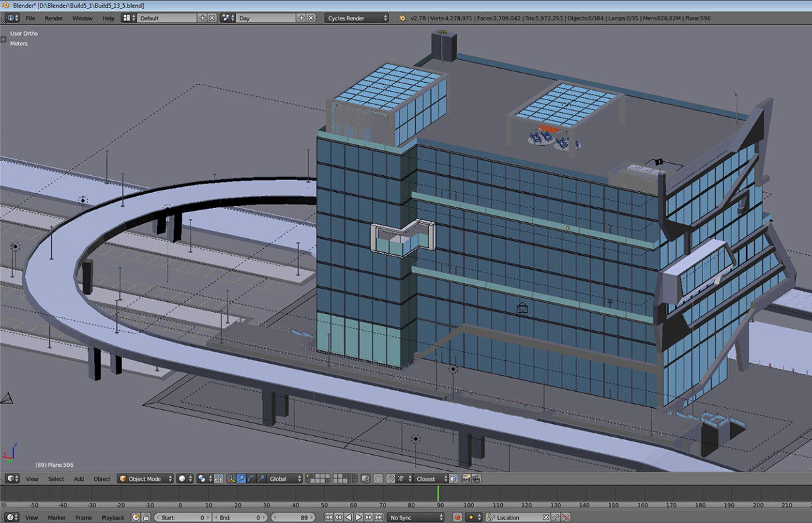Delete the Default screen layout
The height and width of the screenshot is (523, 812).
[211, 18]
